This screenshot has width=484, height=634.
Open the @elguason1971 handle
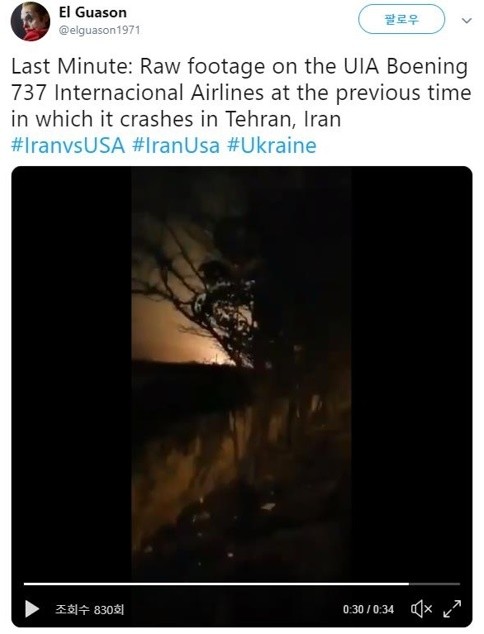pos(99,30)
